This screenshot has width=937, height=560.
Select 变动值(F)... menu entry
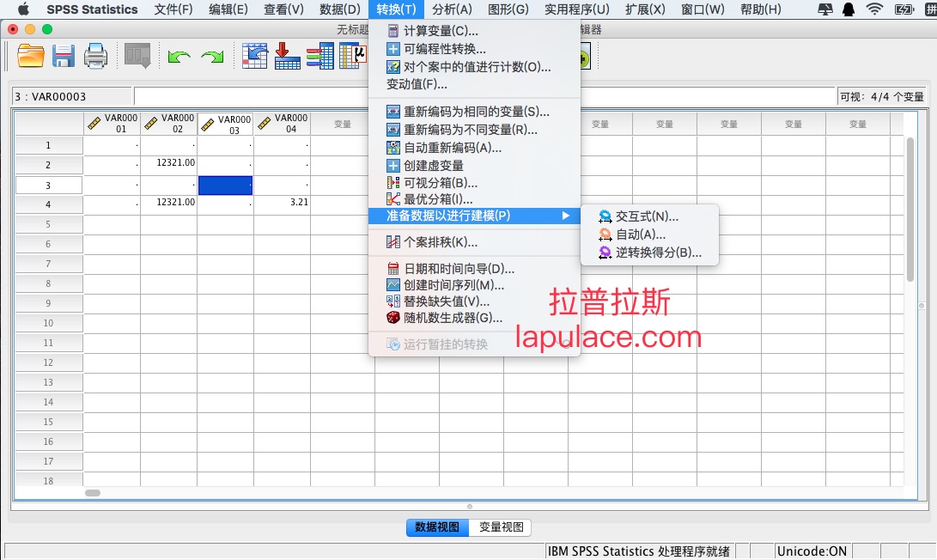474,84
